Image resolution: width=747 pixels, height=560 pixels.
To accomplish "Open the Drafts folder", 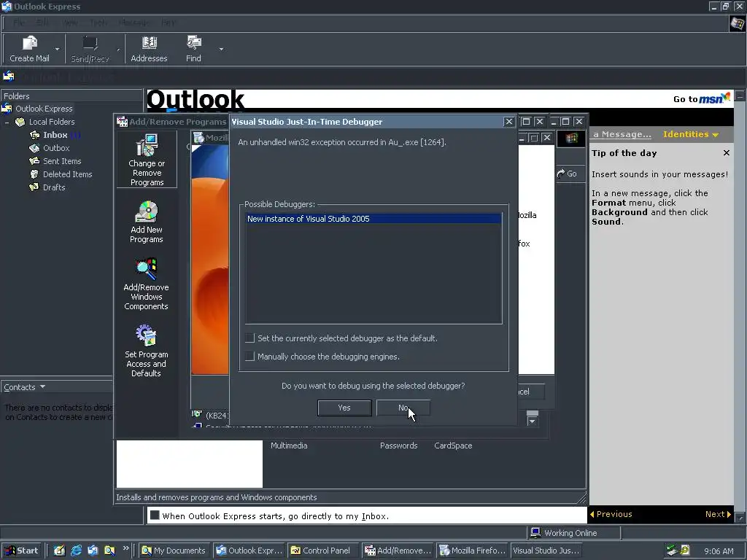I will pyautogui.click(x=47, y=187).
